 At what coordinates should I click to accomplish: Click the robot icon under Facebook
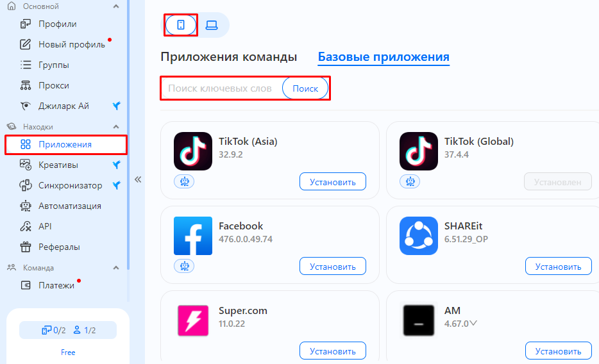click(x=184, y=266)
